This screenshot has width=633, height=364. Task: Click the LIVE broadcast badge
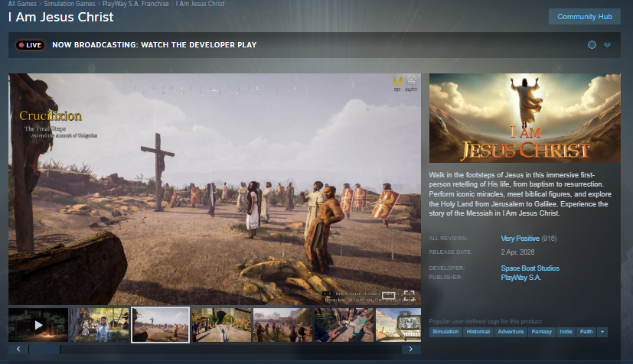pyautogui.click(x=30, y=45)
